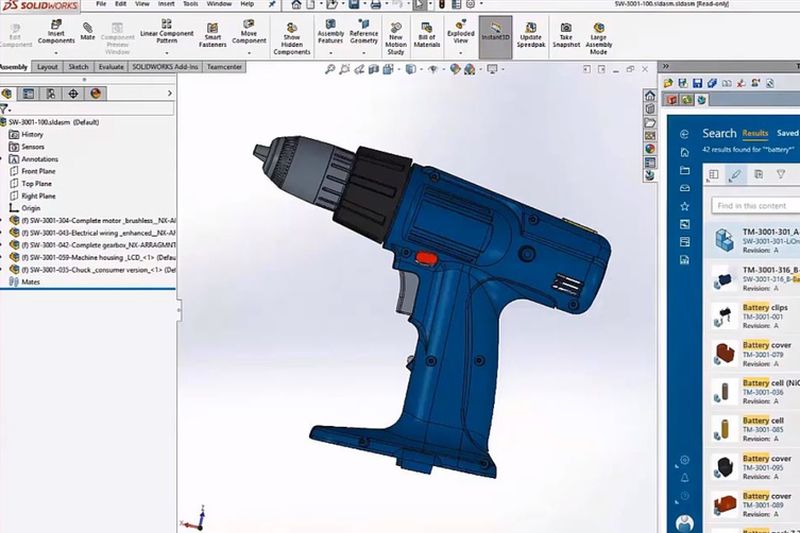Go back in the Teamcenter search panel

coord(685,134)
